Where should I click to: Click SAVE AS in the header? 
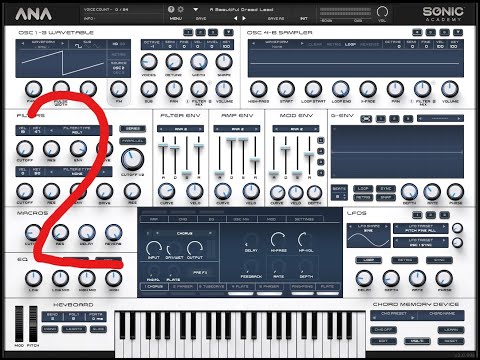276,19
